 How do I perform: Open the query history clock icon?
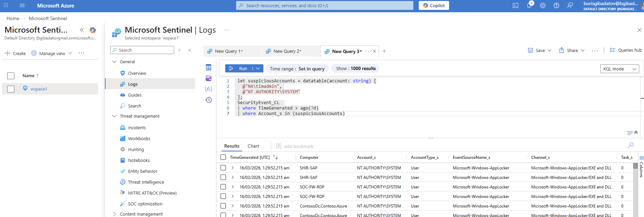pyautogui.click(x=209, y=100)
